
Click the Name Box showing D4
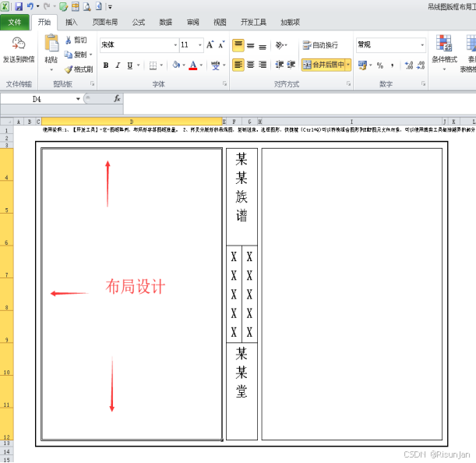point(37,99)
